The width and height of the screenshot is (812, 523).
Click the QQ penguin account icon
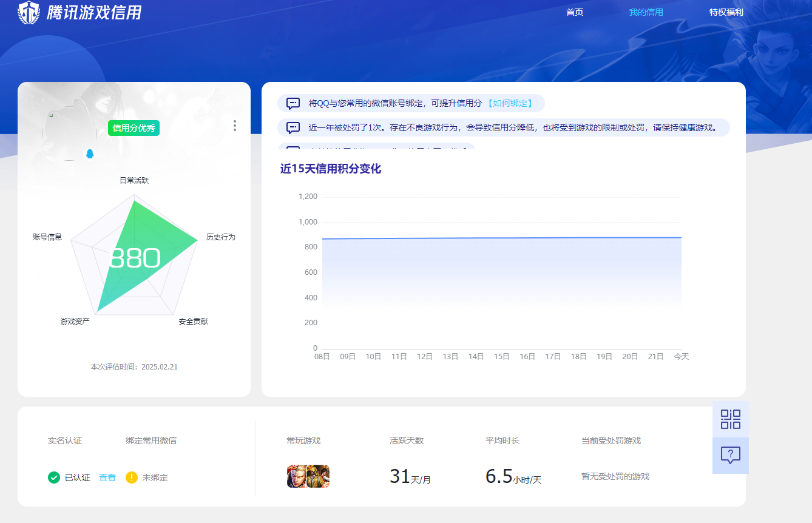tap(90, 154)
